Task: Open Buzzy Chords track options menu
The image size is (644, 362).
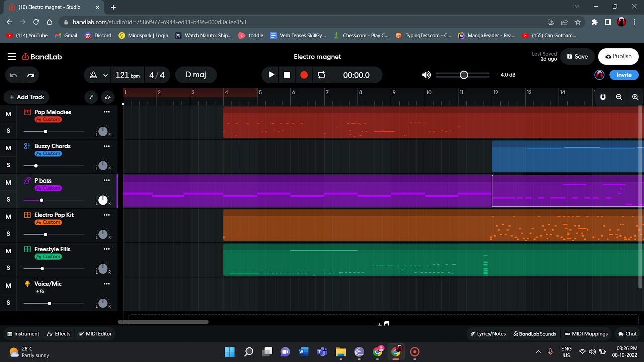Action: coord(106,146)
